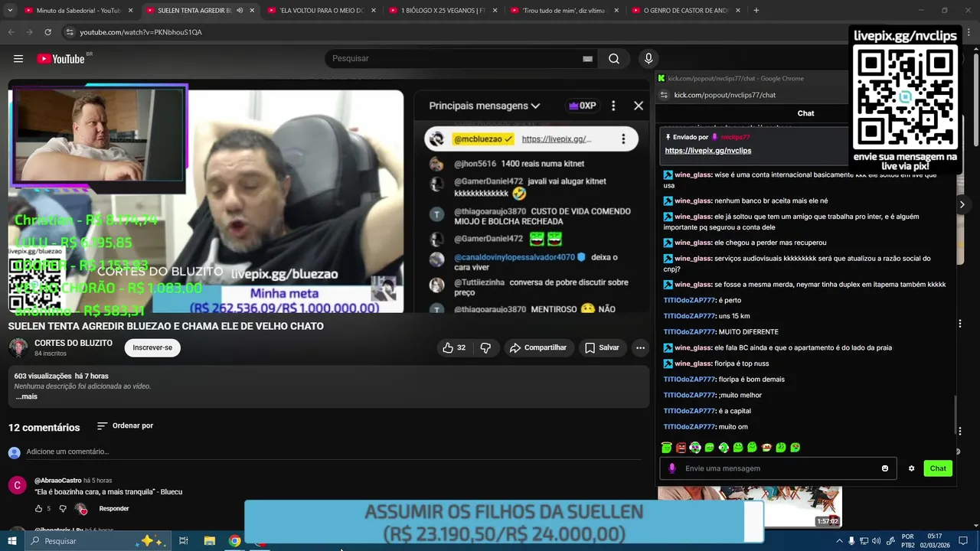Open Chrome from the taskbar
980x551 pixels.
(234, 541)
